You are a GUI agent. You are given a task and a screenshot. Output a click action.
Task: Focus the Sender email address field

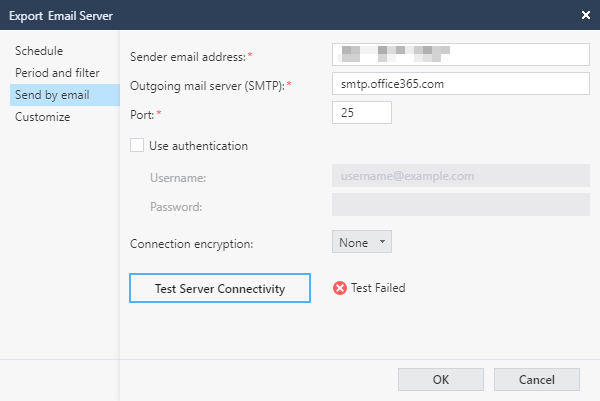[460, 54]
